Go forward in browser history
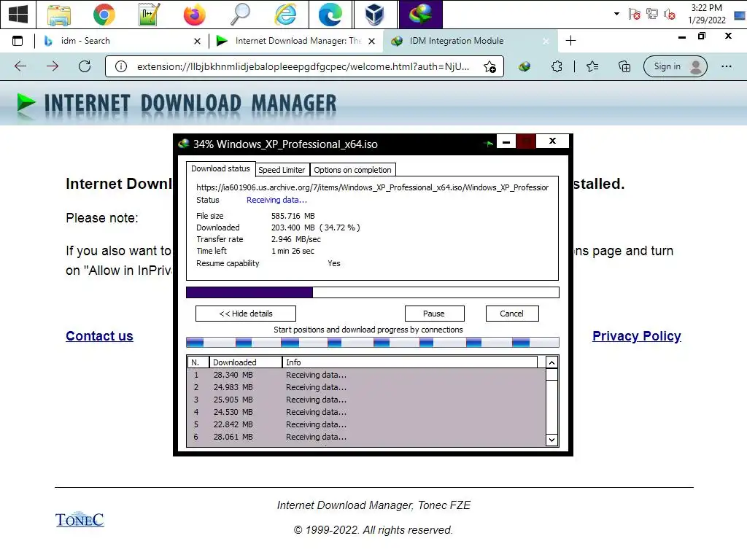 [x=53, y=66]
